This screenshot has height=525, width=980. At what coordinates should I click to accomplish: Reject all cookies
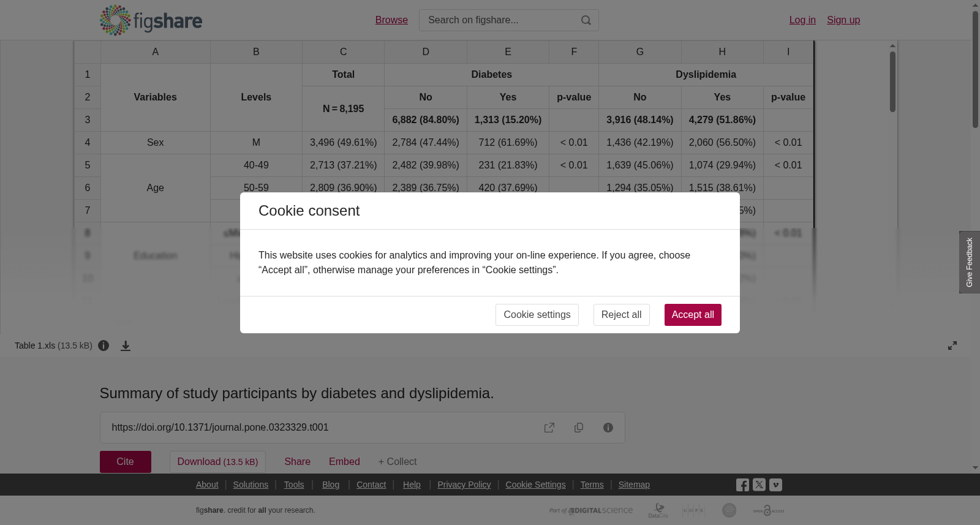click(621, 315)
